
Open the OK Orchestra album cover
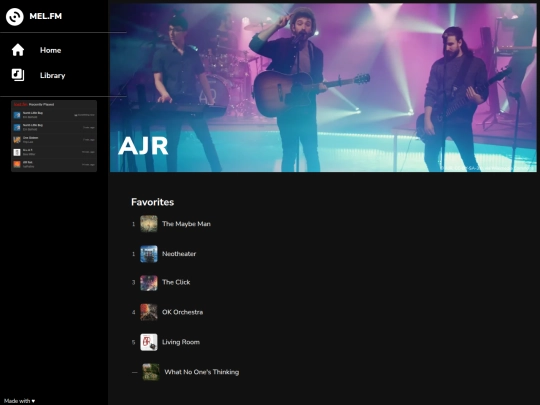click(x=149, y=312)
